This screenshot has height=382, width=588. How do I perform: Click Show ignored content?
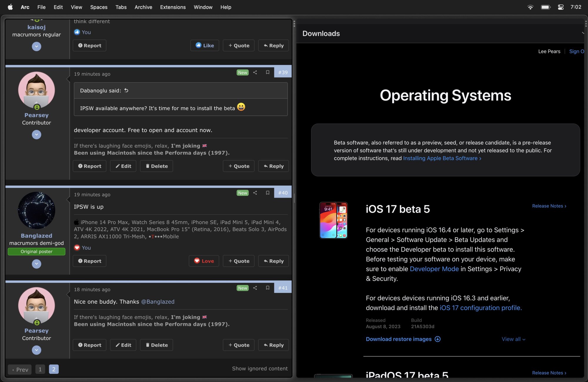click(260, 368)
